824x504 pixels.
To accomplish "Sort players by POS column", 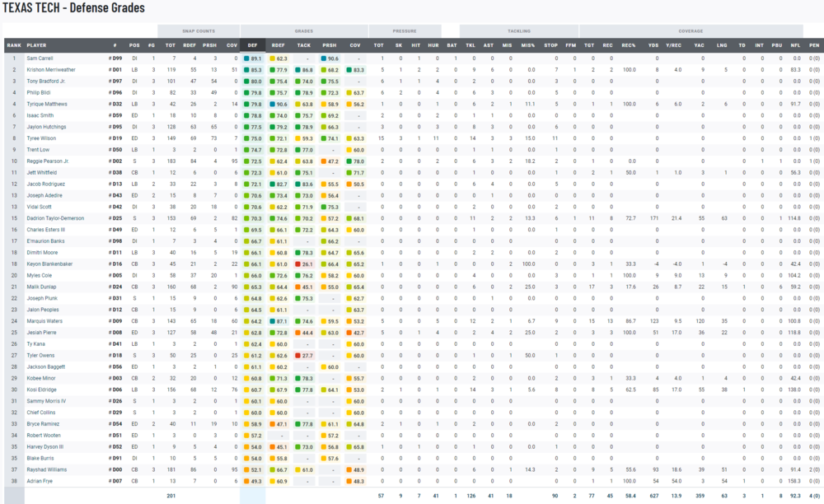I will click(x=134, y=45).
